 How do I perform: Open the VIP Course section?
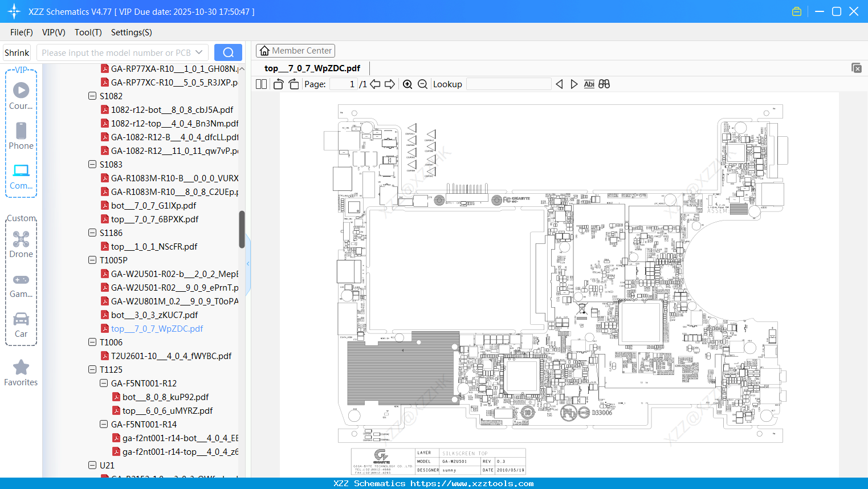click(x=21, y=96)
